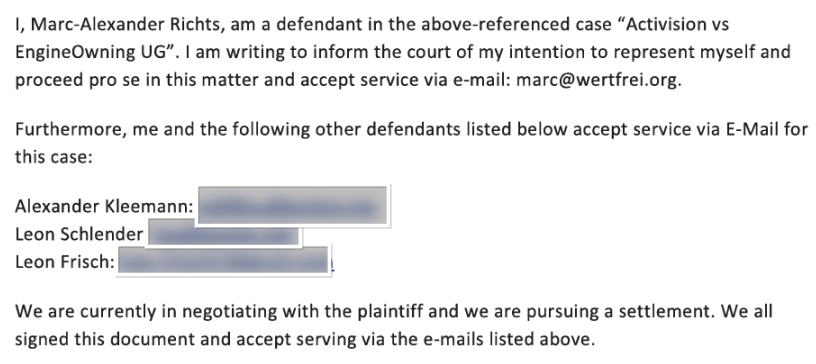Click the blurred email beside Leon Frisch
The image size is (816, 364).
click(x=224, y=261)
